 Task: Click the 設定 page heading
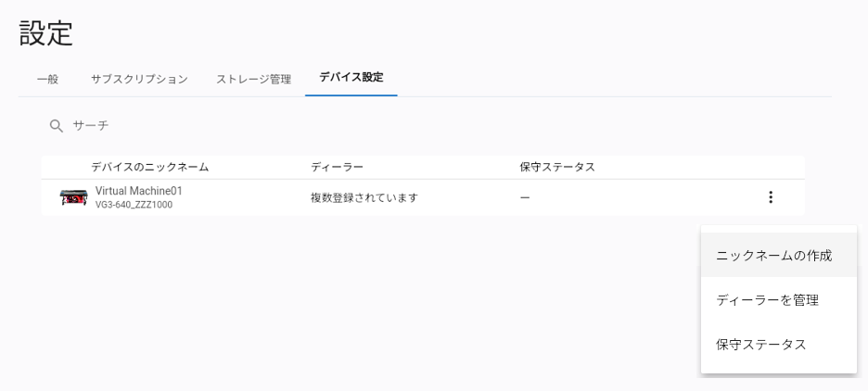click(x=46, y=33)
